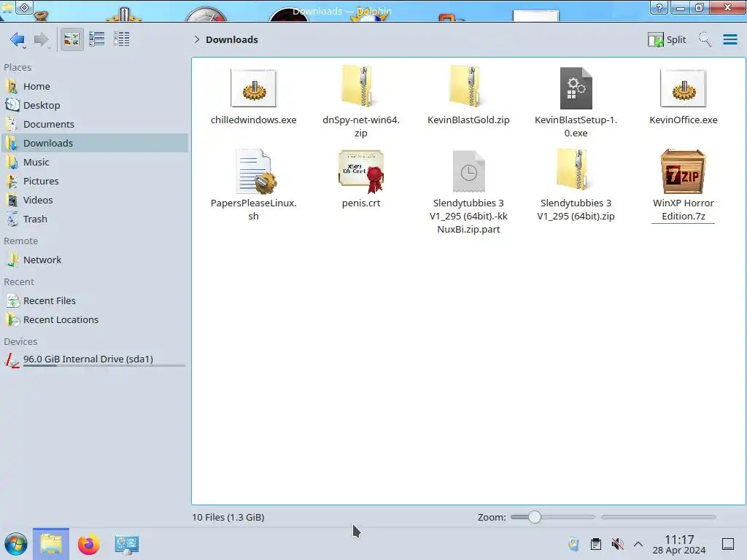Click the muted volume tray icon

click(617, 544)
